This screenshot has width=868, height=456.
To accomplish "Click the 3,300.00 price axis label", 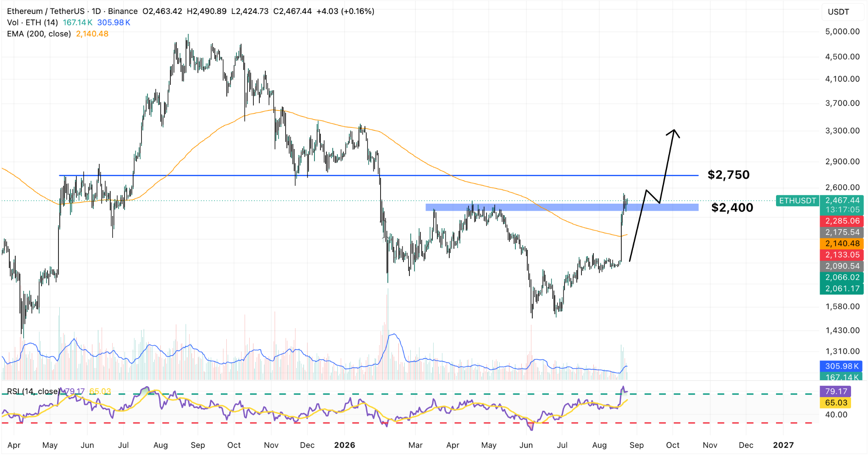I will (842, 131).
